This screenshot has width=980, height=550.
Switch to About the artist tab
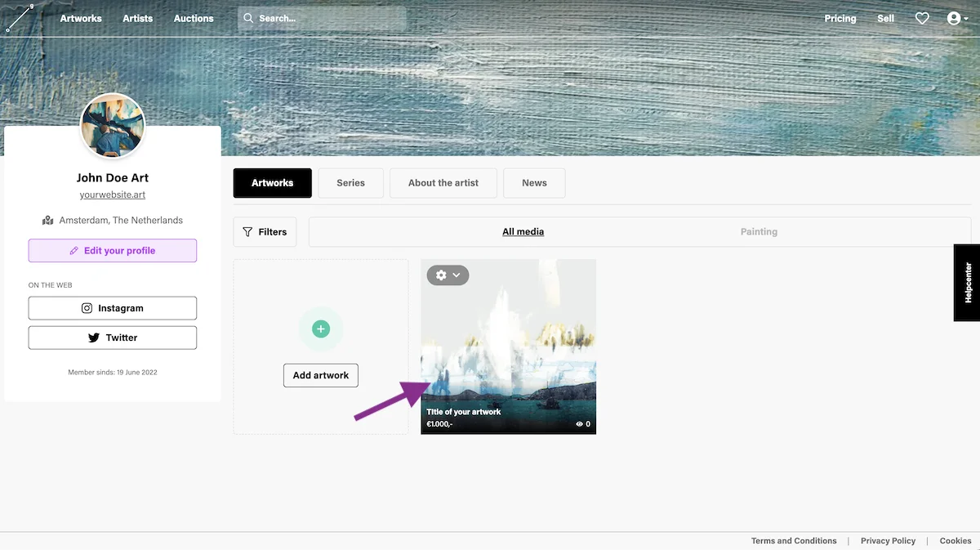[x=443, y=183]
